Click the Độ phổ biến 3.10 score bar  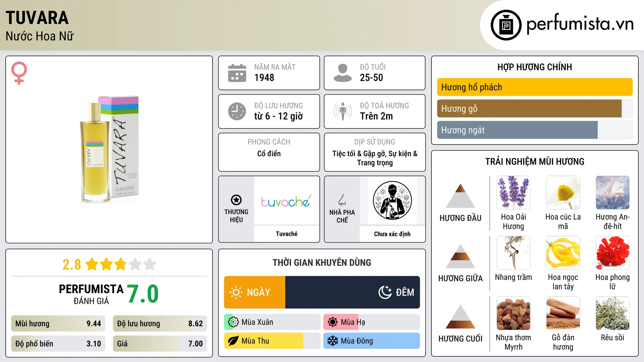[58, 344]
